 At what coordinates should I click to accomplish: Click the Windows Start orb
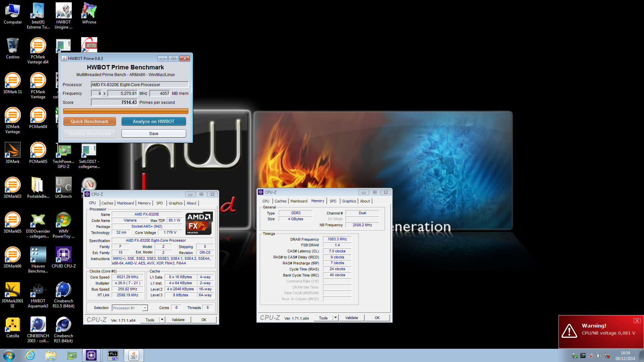[9, 355]
